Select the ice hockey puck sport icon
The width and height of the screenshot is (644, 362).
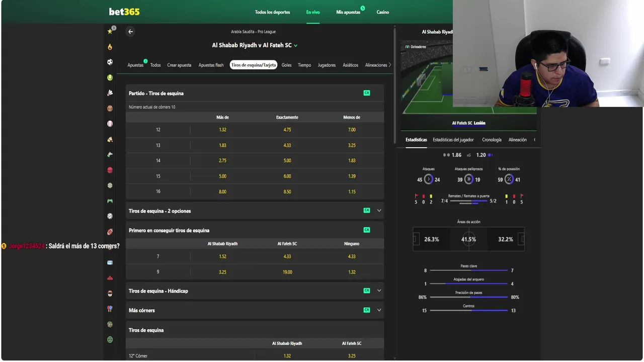(x=110, y=262)
